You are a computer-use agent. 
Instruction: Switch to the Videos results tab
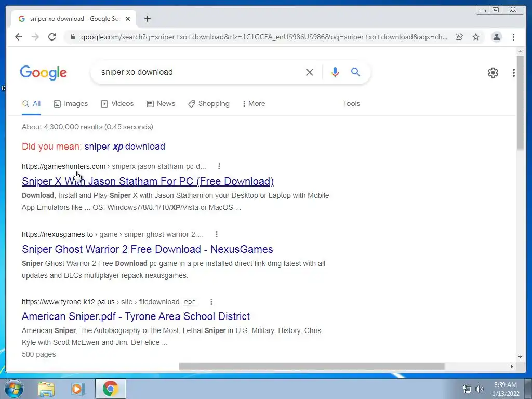pyautogui.click(x=117, y=103)
